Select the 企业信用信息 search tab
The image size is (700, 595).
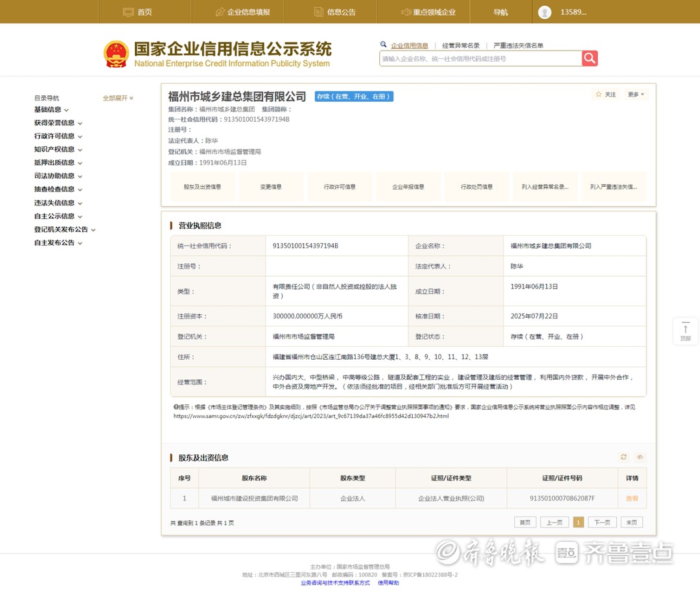[x=410, y=45]
